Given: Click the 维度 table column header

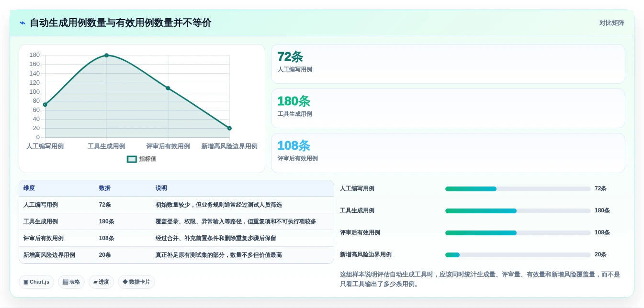Looking at the screenshot, I should [x=29, y=188].
